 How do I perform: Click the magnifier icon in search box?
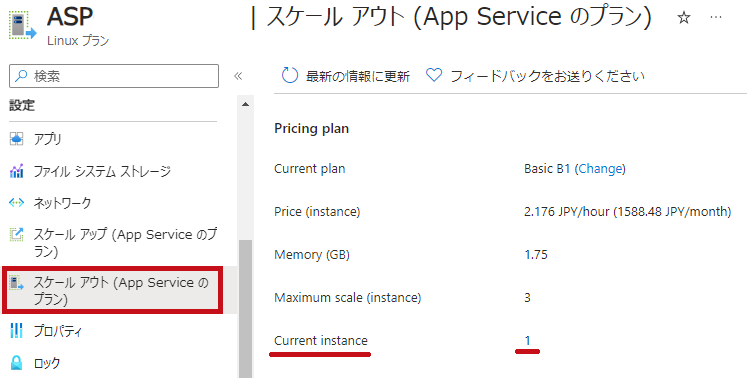tap(21, 76)
